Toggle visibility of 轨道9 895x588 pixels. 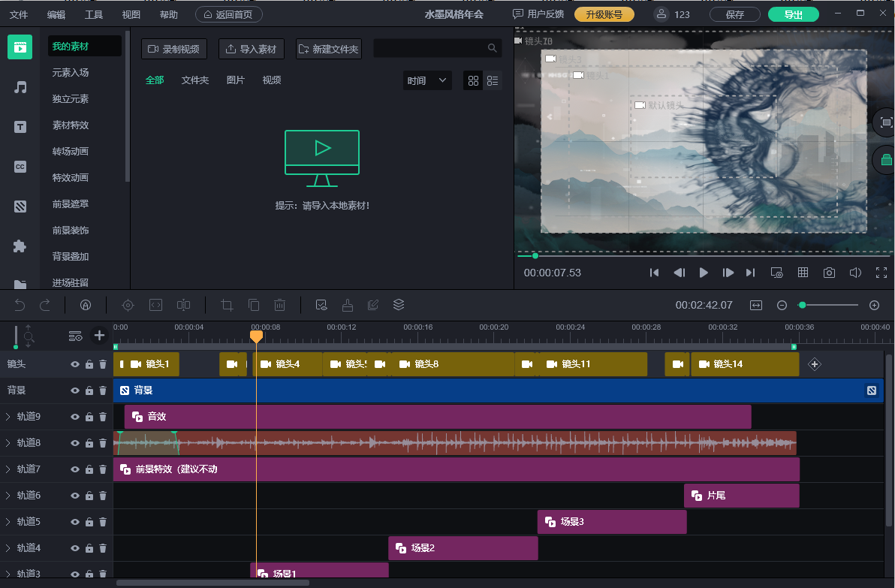75,417
